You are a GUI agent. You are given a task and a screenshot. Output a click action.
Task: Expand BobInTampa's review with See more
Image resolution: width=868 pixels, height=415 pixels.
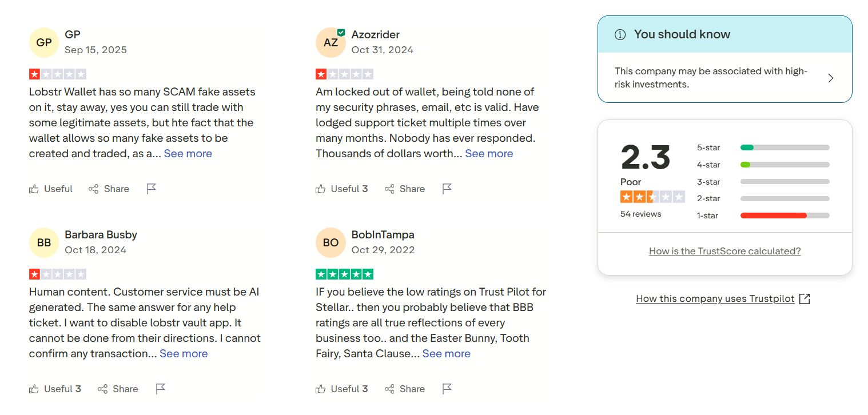[x=447, y=353]
